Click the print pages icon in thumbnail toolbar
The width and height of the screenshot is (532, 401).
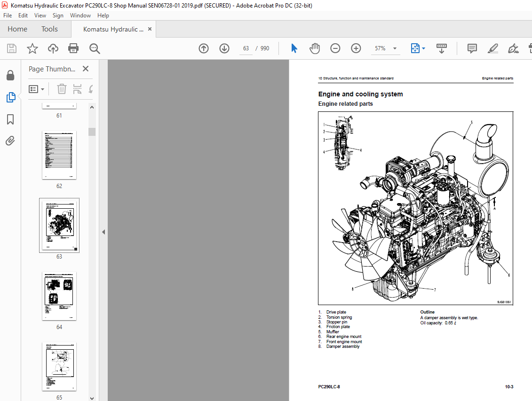(77, 89)
